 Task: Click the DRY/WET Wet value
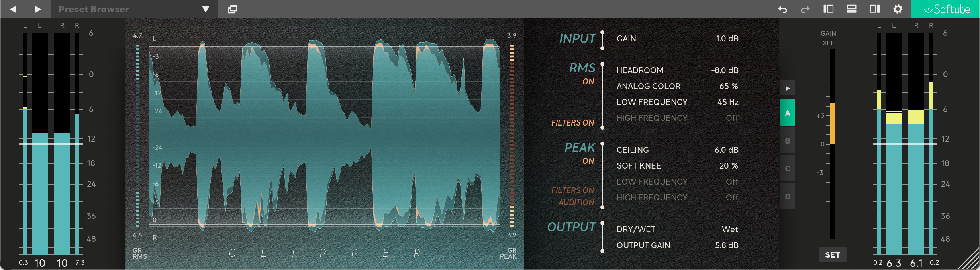[730, 229]
